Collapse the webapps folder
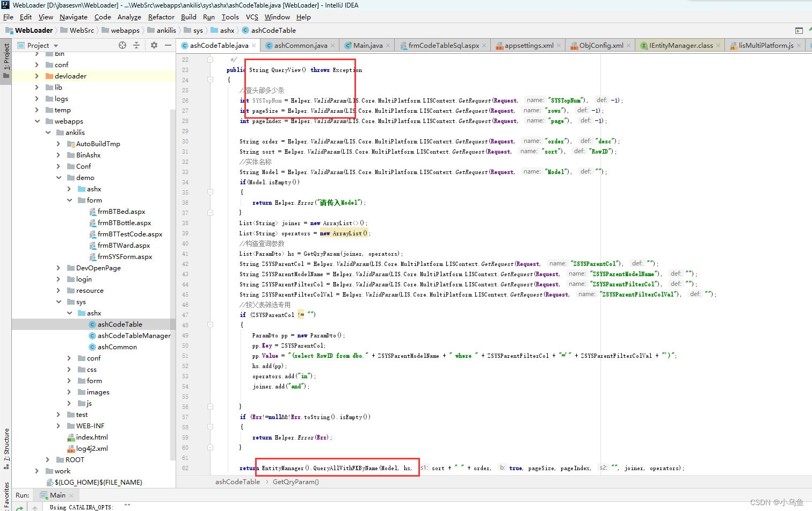The image size is (812, 511). click(x=37, y=121)
